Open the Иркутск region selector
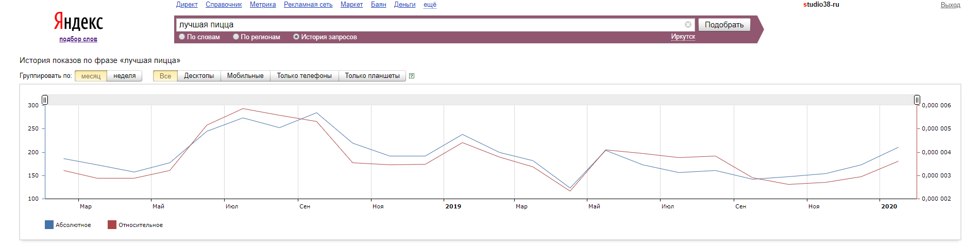 (x=683, y=37)
